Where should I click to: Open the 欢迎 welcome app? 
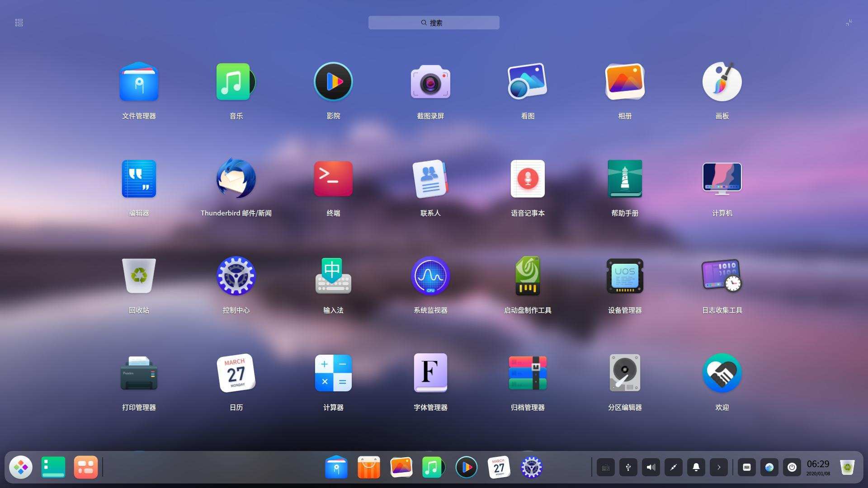coord(722,373)
